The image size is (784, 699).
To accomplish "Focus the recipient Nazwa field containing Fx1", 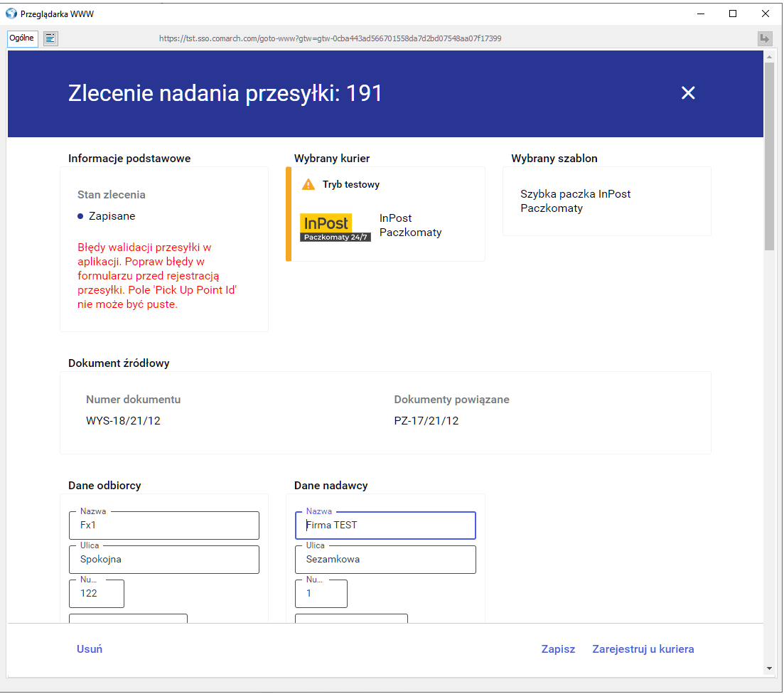I will (x=164, y=525).
